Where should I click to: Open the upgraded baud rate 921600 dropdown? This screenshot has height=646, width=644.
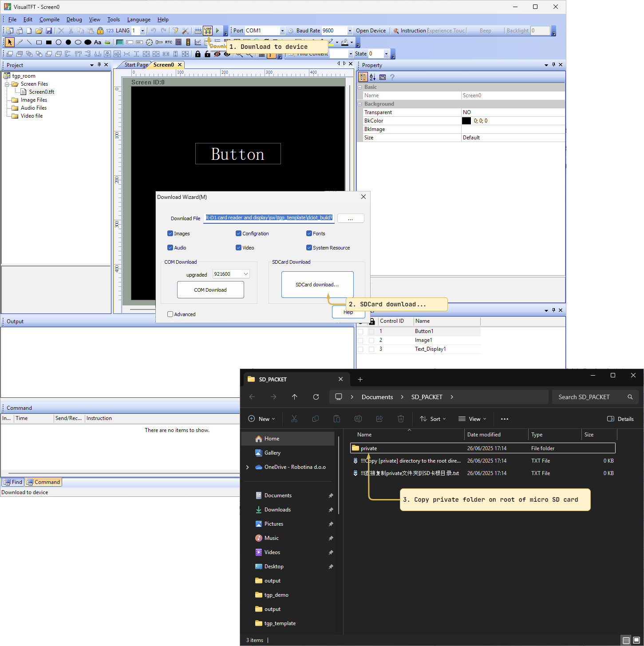[245, 274]
